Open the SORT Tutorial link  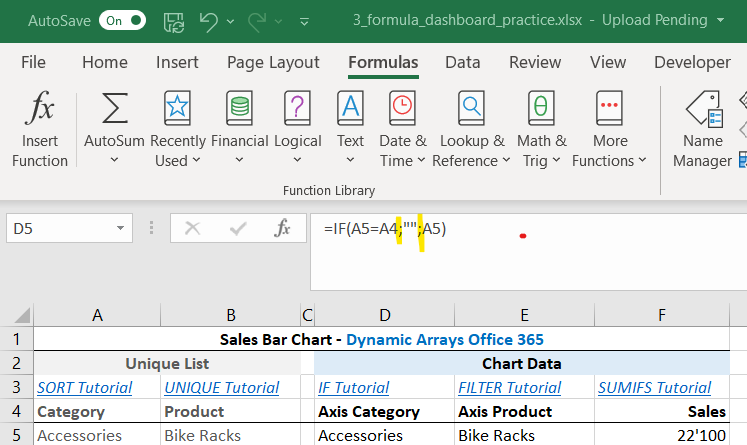85,388
